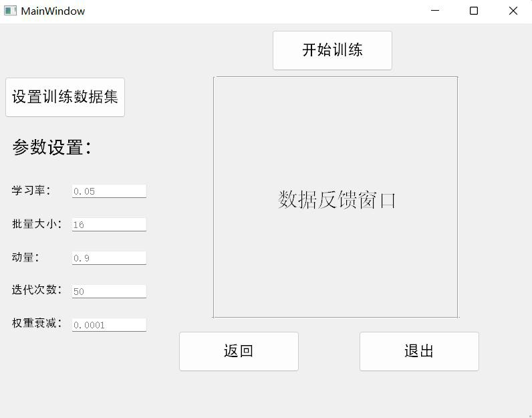This screenshot has width=532, height=418.
Task: Focus the 学习率 input field
Action: point(109,191)
